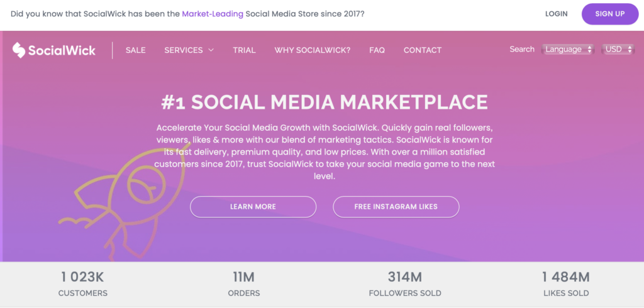Click the Search link
Viewport: 644px width, 308px height.
point(522,49)
